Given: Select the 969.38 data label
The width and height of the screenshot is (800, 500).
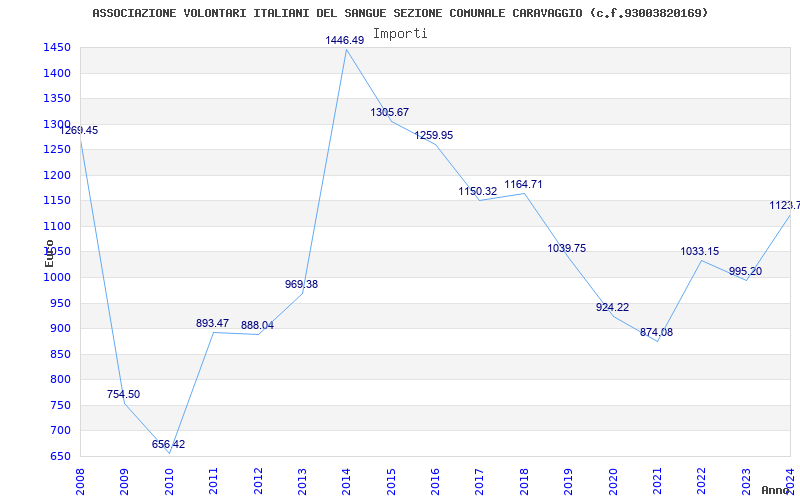Looking at the screenshot, I should pyautogui.click(x=301, y=284).
